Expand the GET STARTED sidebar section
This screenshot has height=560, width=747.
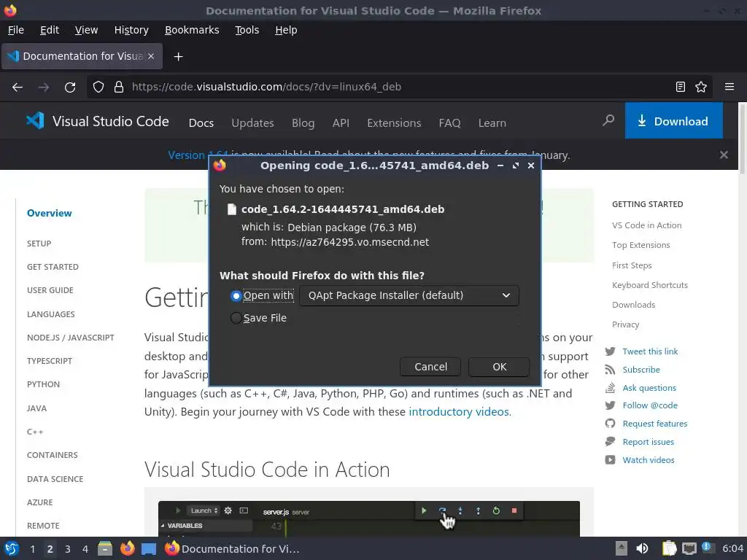(53, 267)
